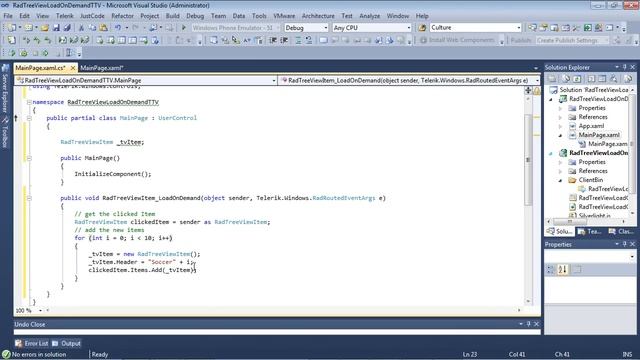Close the MainPage.xaml.cs tab
The width and height of the screenshot is (640, 360).
pyautogui.click(x=73, y=68)
